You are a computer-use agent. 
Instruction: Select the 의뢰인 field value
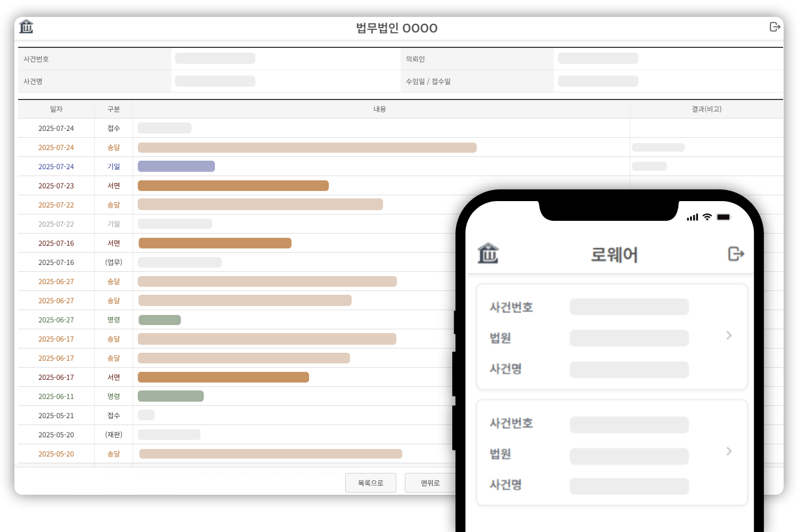tap(598, 59)
